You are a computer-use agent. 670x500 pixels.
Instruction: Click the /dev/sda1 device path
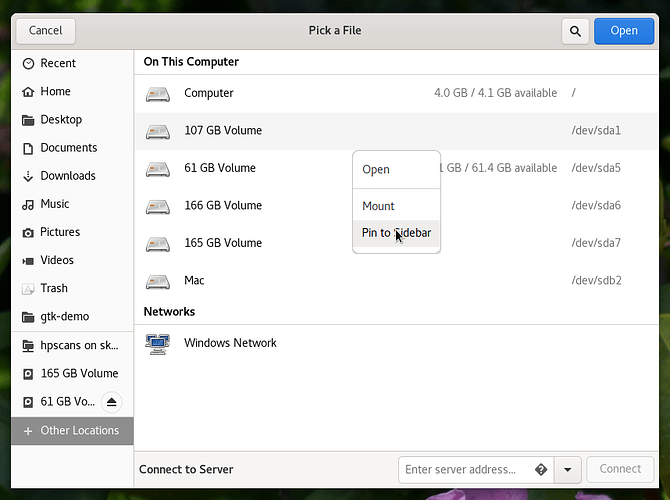coord(596,131)
